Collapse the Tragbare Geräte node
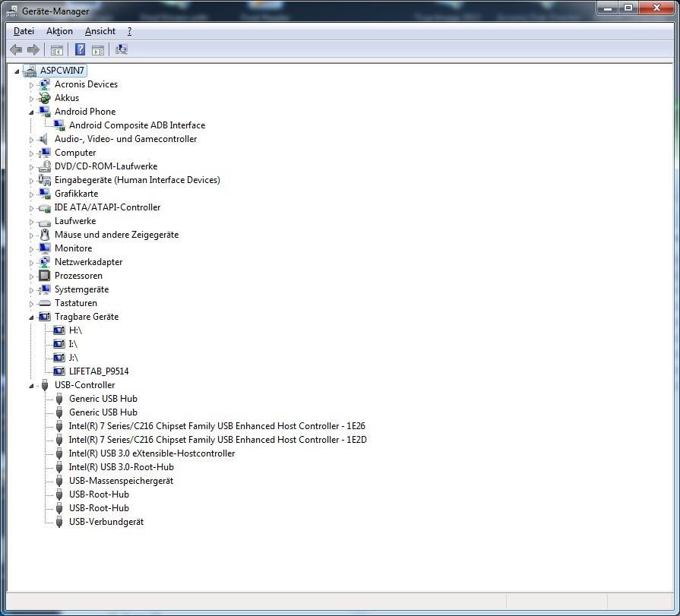This screenshot has height=616, width=680. tap(31, 317)
